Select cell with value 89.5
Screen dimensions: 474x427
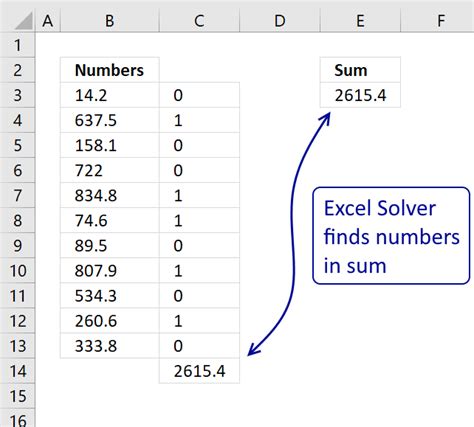pos(110,245)
